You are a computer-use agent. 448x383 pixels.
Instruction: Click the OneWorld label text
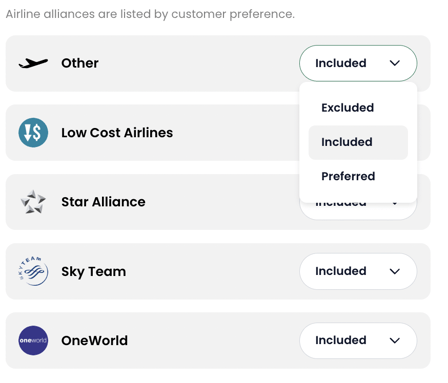pyautogui.click(x=94, y=340)
